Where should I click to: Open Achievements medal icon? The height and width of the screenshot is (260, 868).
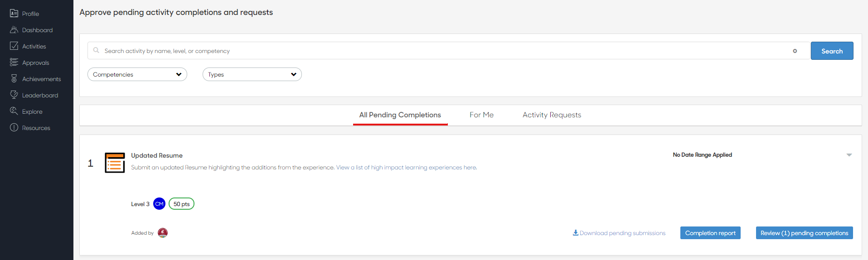[x=14, y=79]
